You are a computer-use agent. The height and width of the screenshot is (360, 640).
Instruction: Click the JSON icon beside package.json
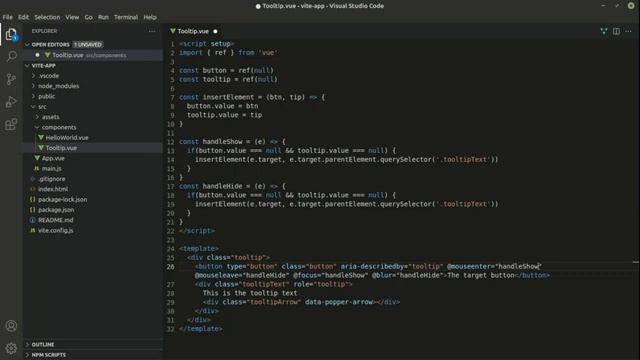33,210
